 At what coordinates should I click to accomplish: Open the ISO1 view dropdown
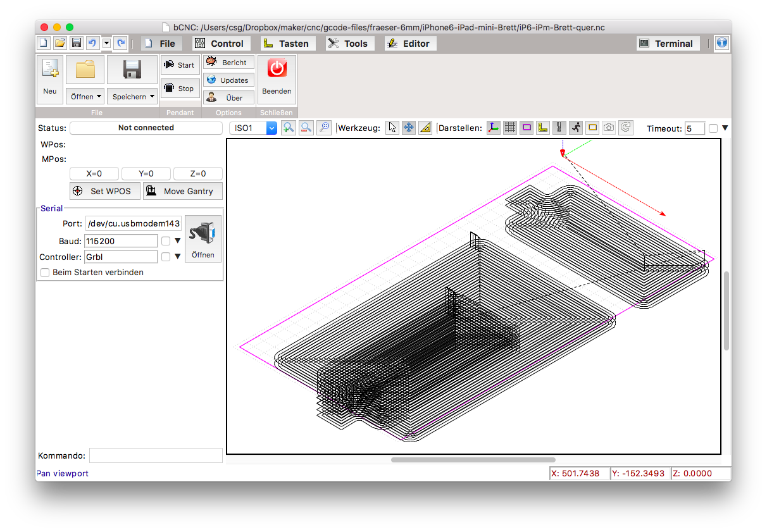253,128
